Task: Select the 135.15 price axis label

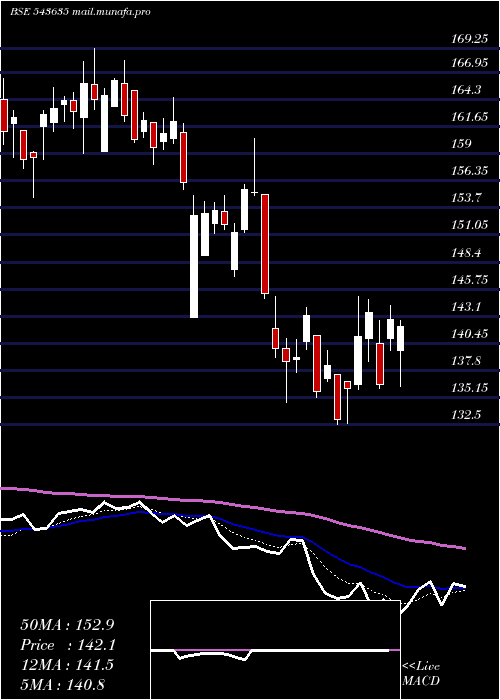Action: click(x=470, y=388)
